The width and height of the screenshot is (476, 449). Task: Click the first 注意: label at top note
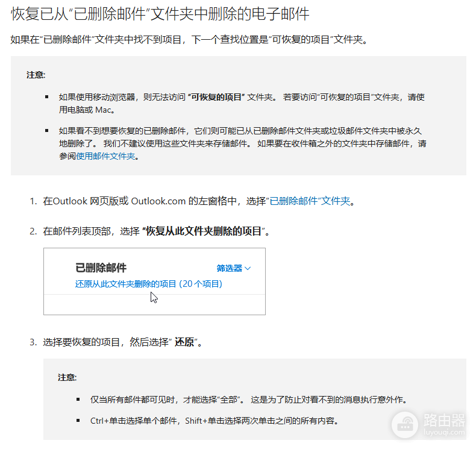[x=36, y=75]
